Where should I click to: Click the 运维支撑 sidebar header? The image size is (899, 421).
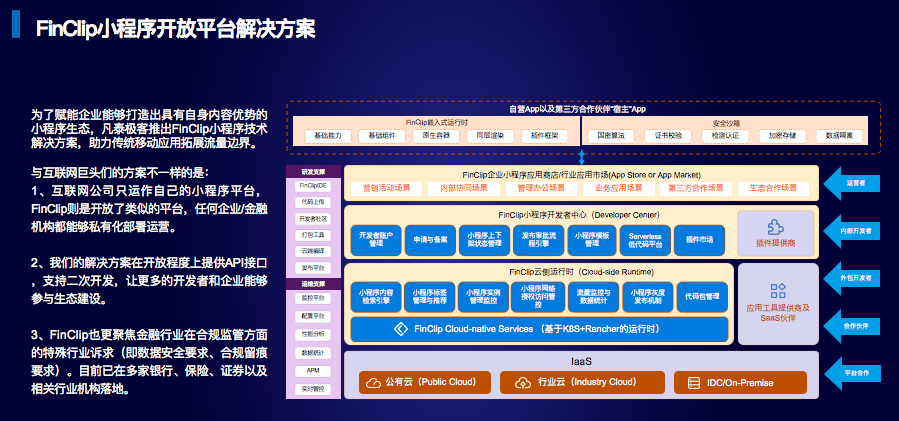coord(313,283)
